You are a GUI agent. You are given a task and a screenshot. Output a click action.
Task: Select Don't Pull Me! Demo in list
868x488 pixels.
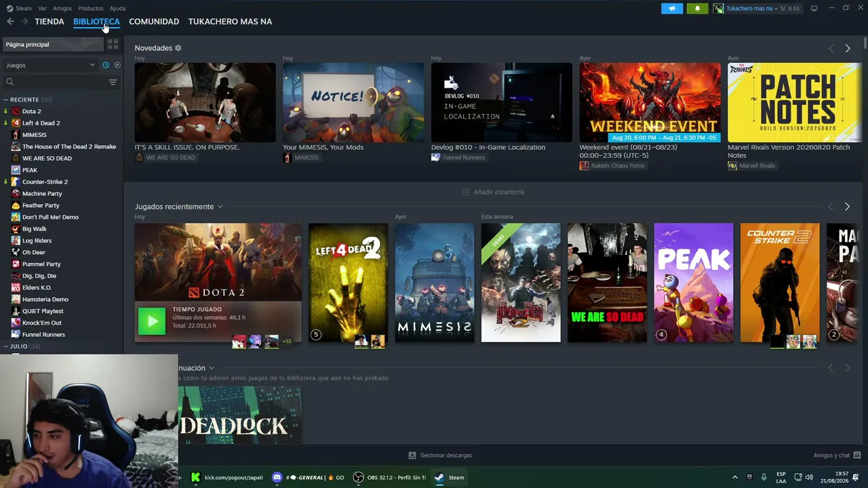[50, 217]
